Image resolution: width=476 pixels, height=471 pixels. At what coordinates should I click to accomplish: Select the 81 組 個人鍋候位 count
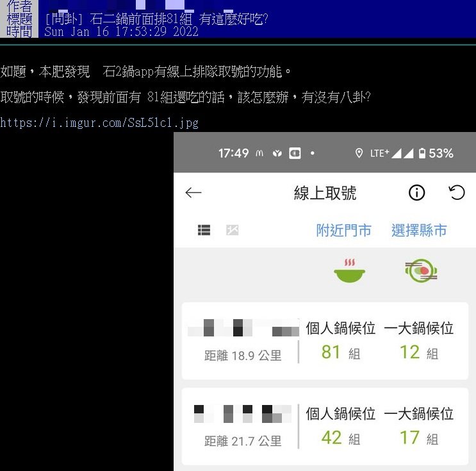341,352
